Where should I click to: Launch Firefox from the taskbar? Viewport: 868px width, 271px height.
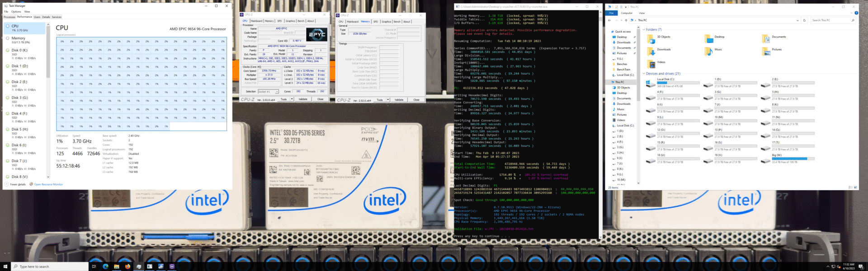[127, 266]
